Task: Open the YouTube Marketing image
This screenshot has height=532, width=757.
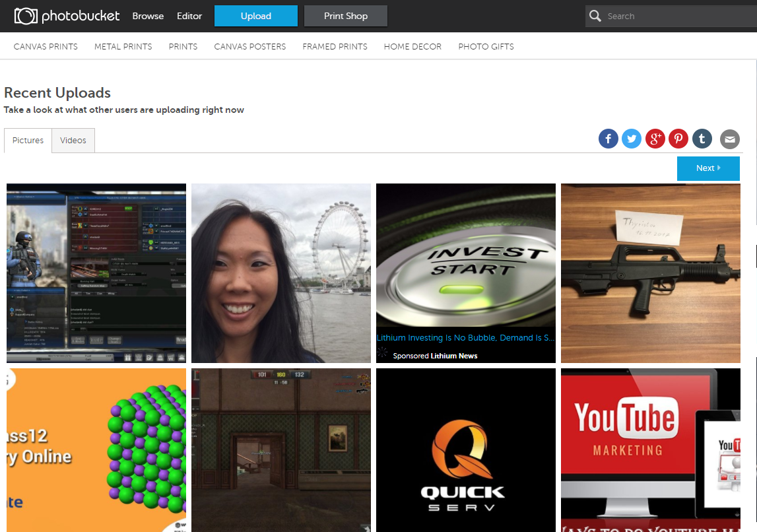Action: click(x=650, y=450)
